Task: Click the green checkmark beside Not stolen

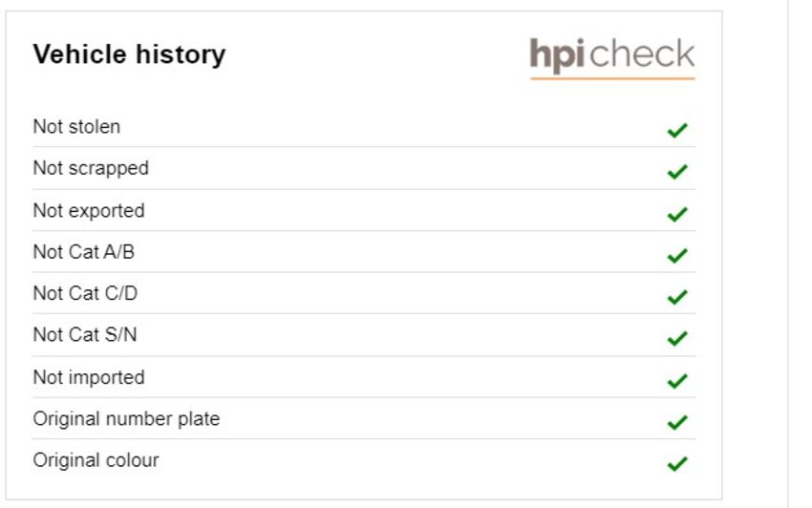Action: 677,130
